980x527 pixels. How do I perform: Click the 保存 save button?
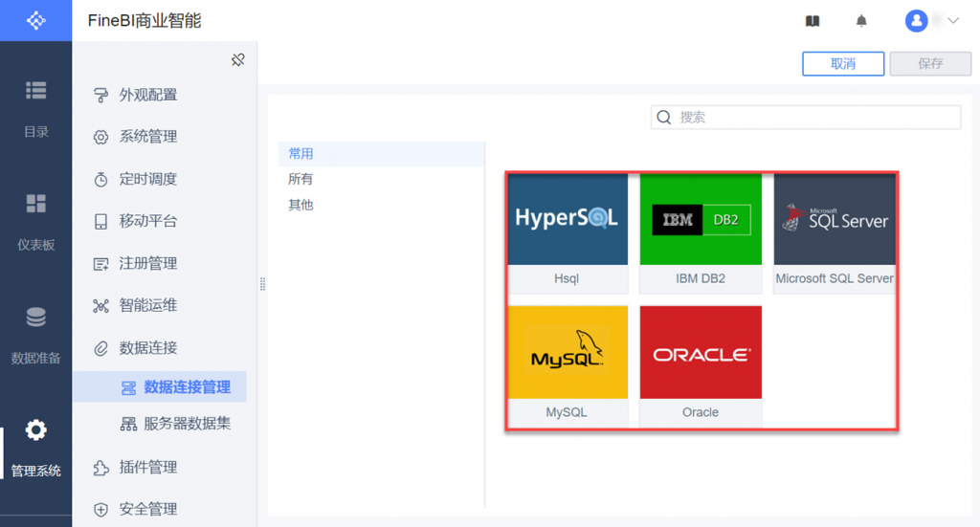tap(930, 63)
